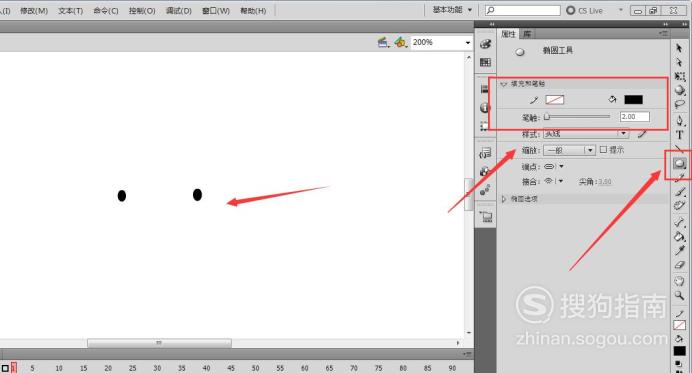Select the Paint Bucket tool
The image size is (692, 373).
click(680, 237)
